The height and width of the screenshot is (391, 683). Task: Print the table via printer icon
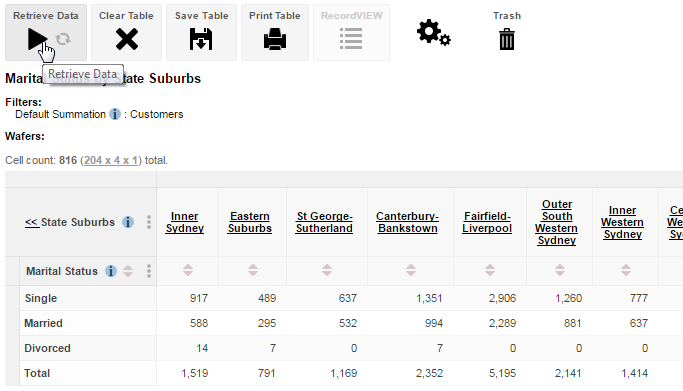[x=275, y=39]
